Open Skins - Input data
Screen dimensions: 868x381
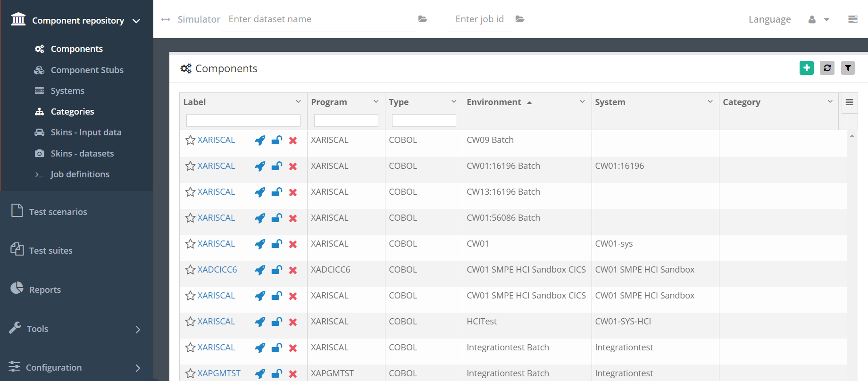(86, 132)
